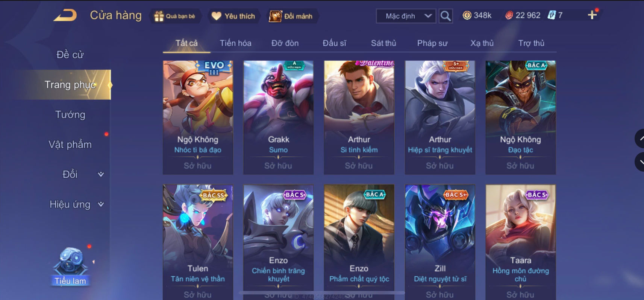Open the Mặc định sort dropdown

pos(406,16)
